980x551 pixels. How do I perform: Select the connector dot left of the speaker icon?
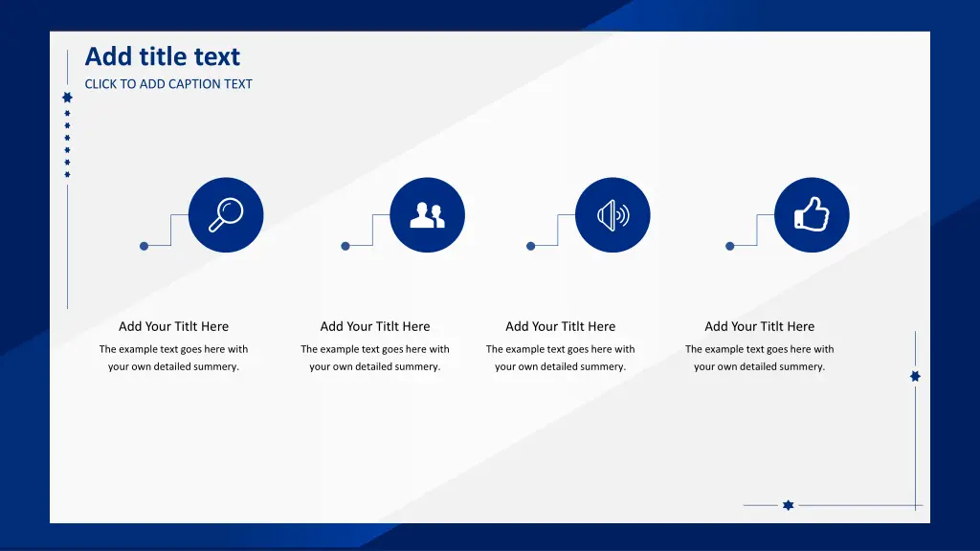pyautogui.click(x=531, y=246)
